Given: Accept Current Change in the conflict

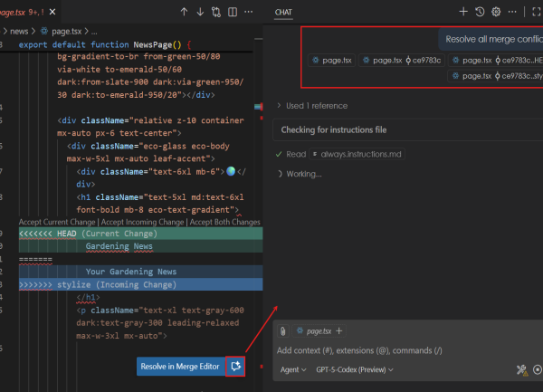Looking at the screenshot, I should coord(58,222).
